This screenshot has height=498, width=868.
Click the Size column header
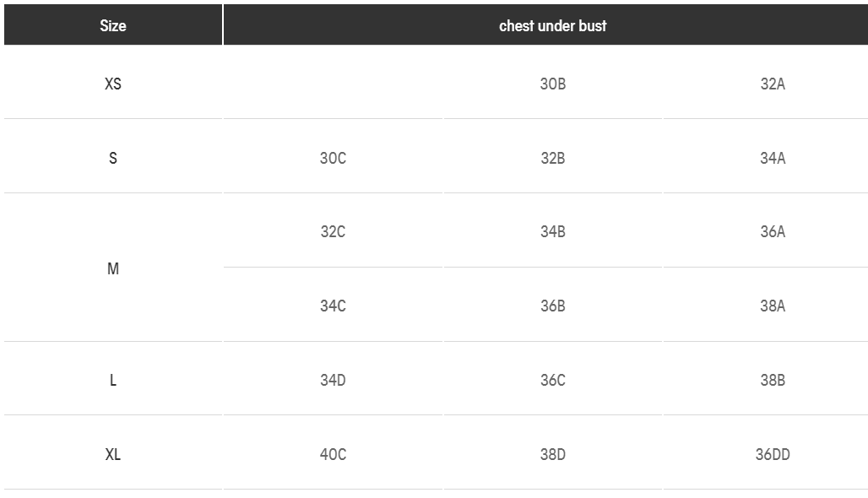(x=113, y=25)
